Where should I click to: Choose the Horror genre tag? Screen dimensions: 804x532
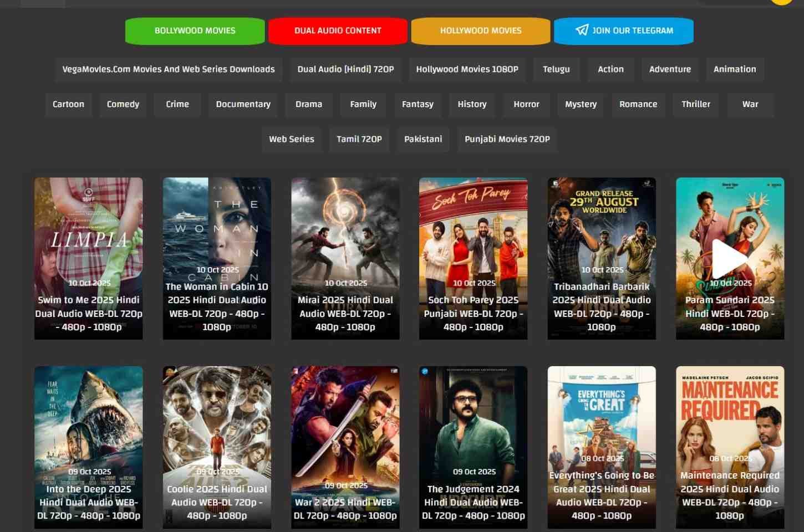[x=526, y=104]
